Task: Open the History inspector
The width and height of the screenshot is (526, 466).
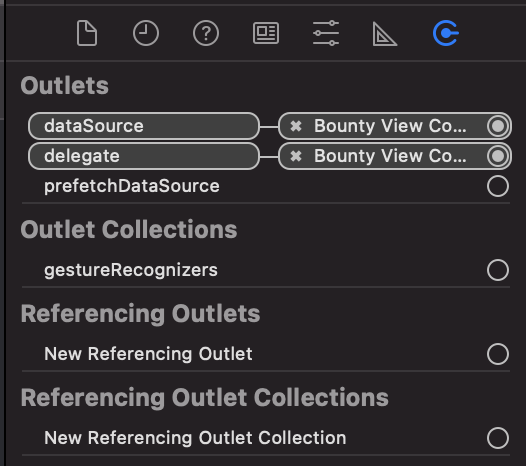Action: click(x=146, y=33)
